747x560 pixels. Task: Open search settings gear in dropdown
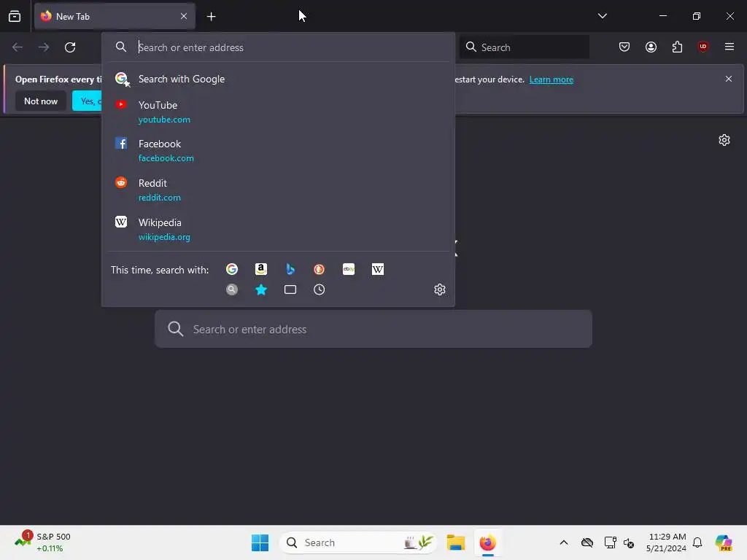pyautogui.click(x=440, y=289)
